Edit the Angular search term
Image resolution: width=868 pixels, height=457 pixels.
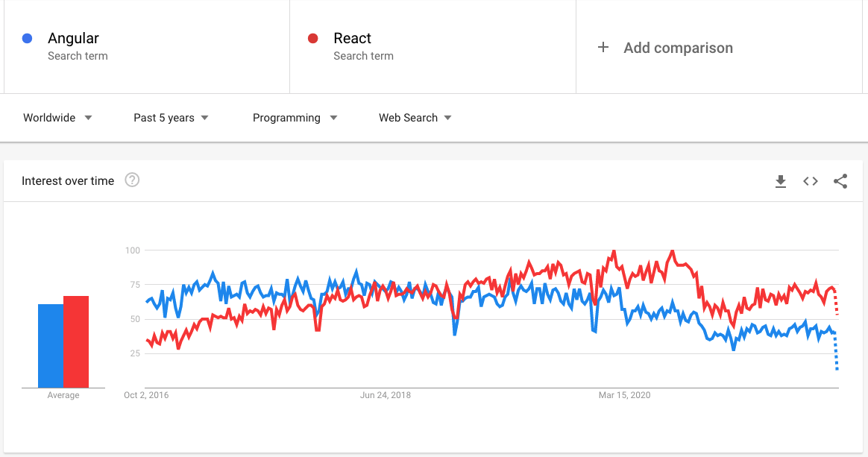pos(73,39)
